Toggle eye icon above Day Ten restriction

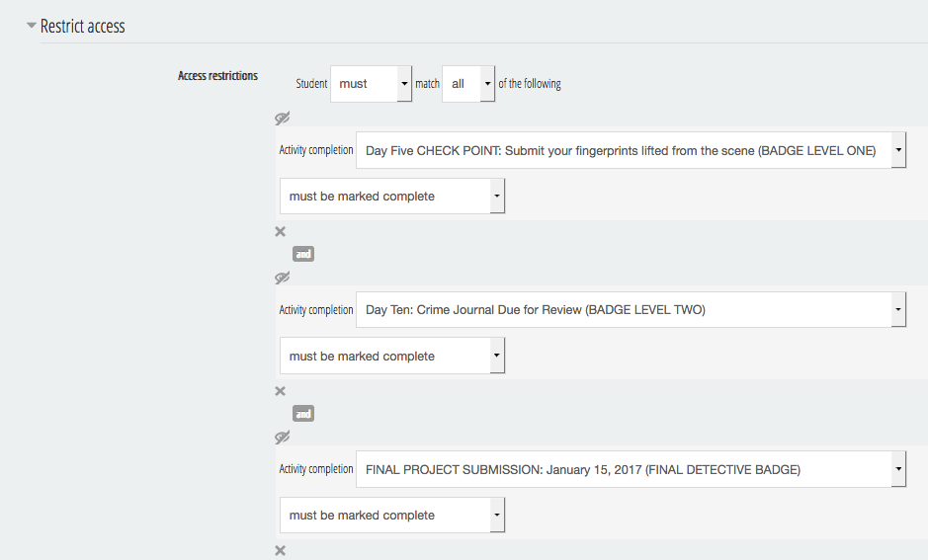(x=283, y=278)
